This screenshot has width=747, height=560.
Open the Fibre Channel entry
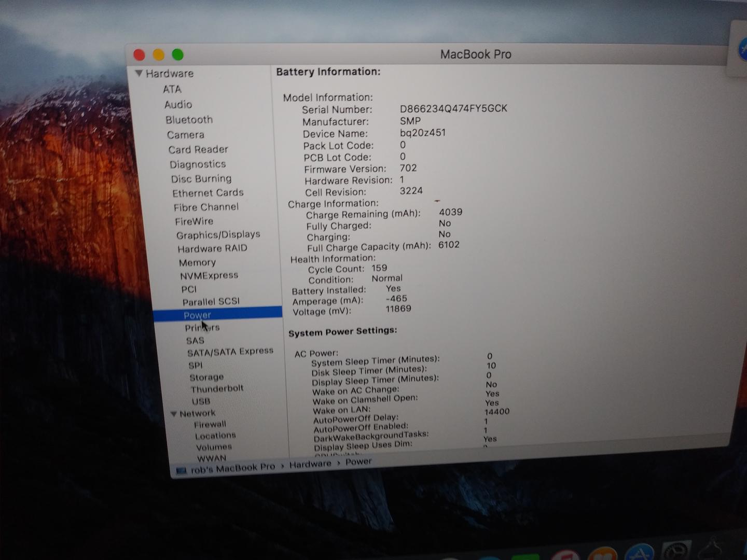click(206, 207)
